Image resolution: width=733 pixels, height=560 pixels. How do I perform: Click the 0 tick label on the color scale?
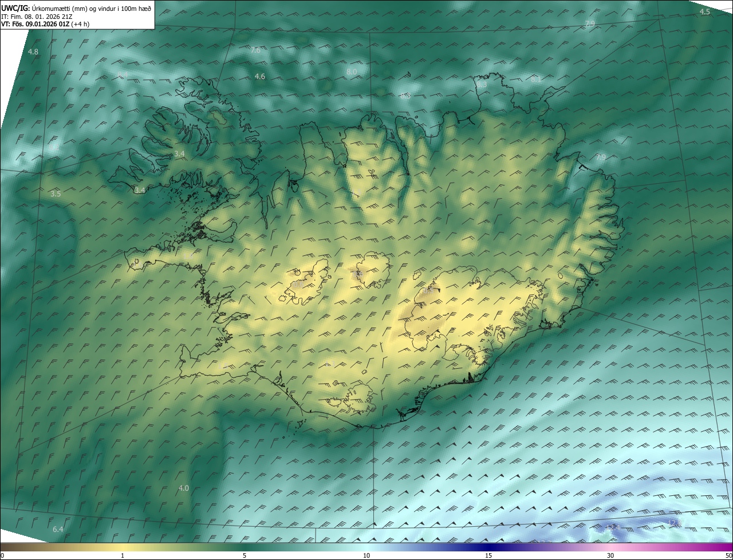2,556
